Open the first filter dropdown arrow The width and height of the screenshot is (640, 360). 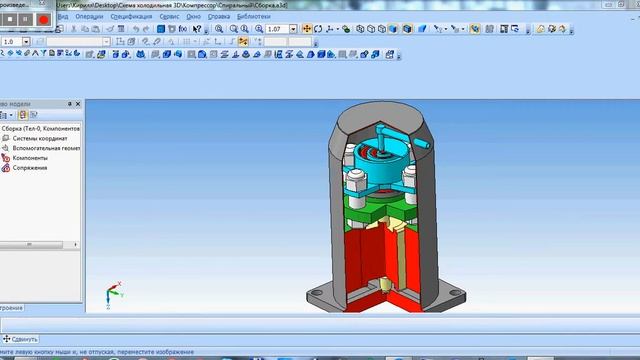[445, 29]
